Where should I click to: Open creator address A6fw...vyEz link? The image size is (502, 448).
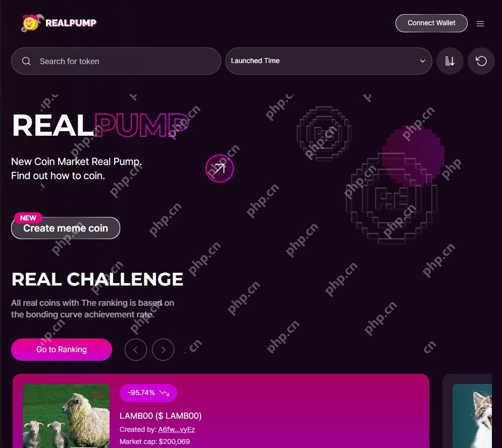[x=176, y=429]
